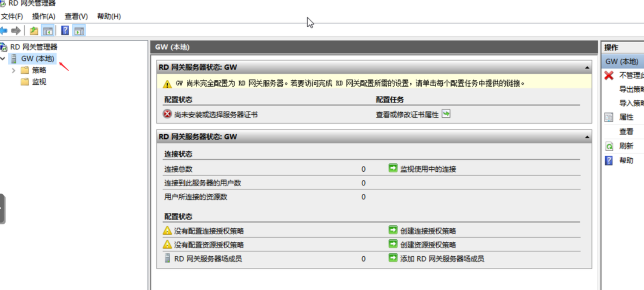Collapse the second RD 网关服务器状态 section

[587, 137]
